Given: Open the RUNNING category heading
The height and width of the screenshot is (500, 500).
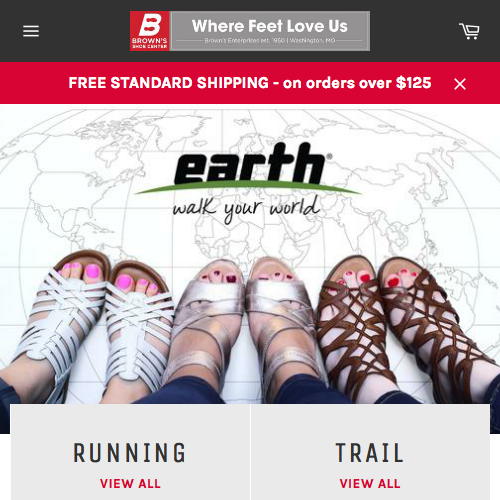Looking at the screenshot, I should pos(130,453).
